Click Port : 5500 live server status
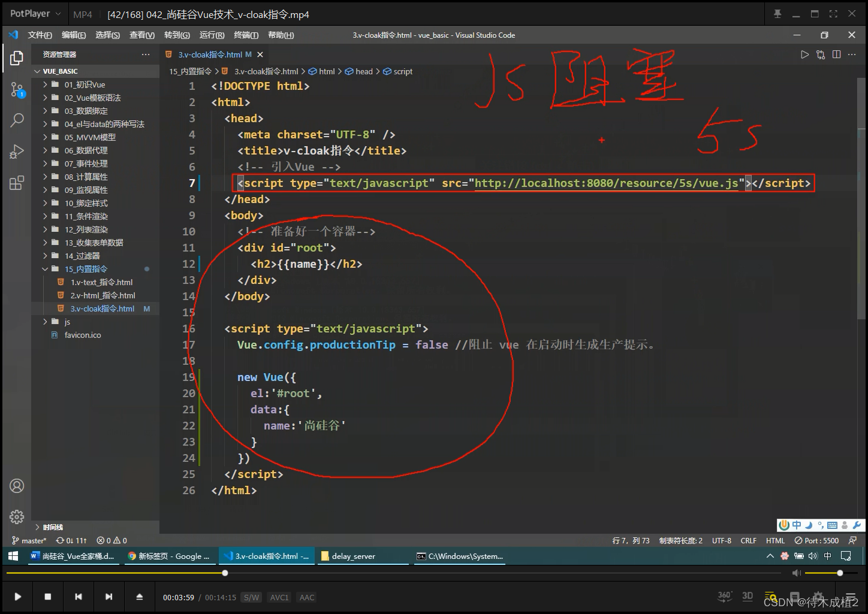This screenshot has height=614, width=868. point(816,540)
